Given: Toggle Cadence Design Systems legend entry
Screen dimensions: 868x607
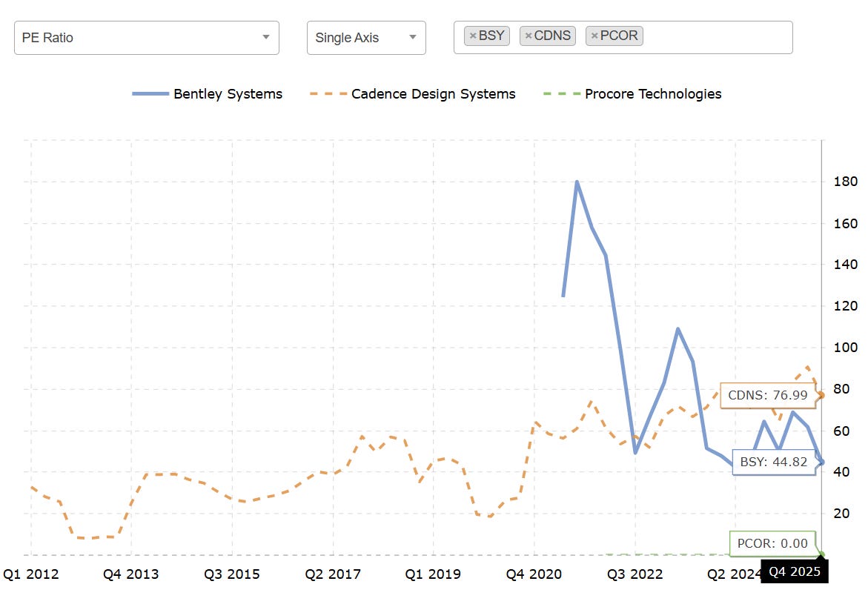Looking at the screenshot, I should tap(412, 94).
